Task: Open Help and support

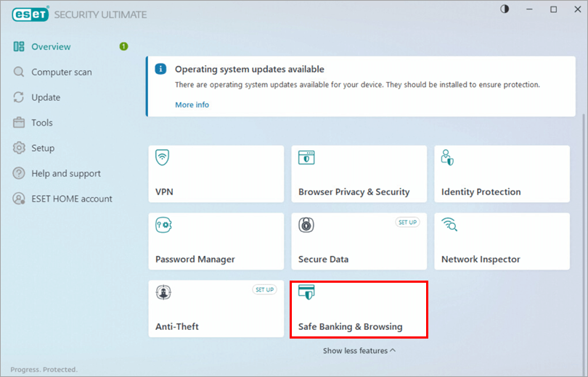Action: pyautogui.click(x=66, y=173)
